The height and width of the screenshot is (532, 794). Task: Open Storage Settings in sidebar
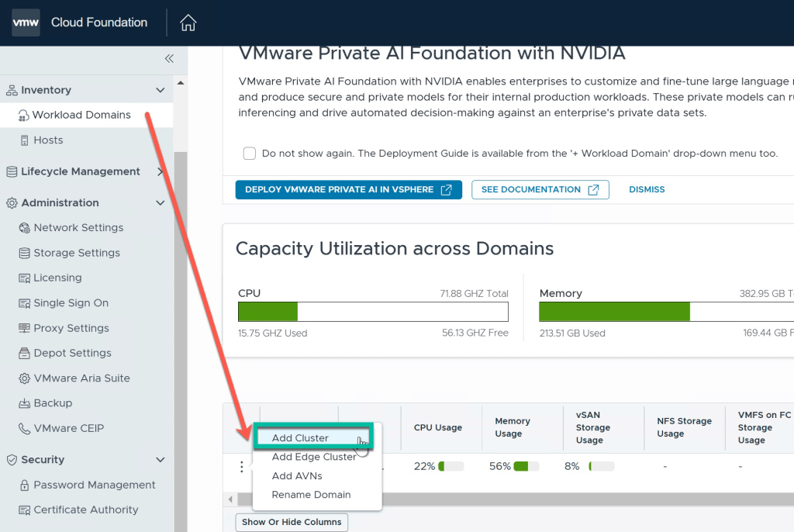click(x=77, y=253)
